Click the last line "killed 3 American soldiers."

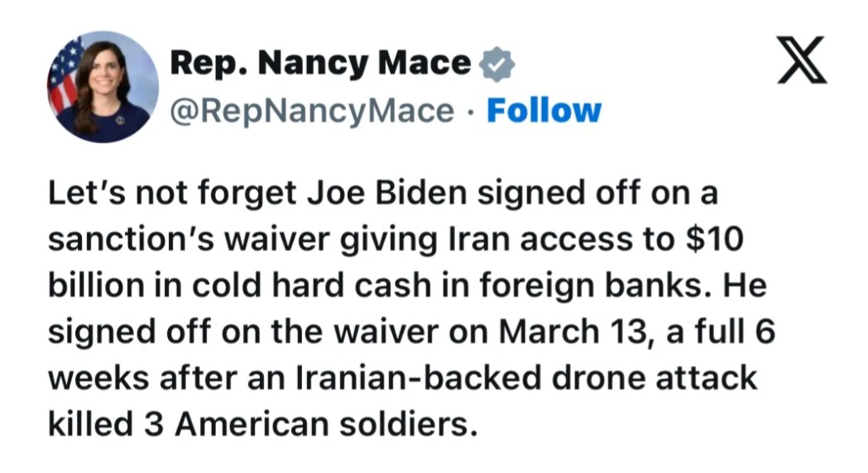(262, 424)
